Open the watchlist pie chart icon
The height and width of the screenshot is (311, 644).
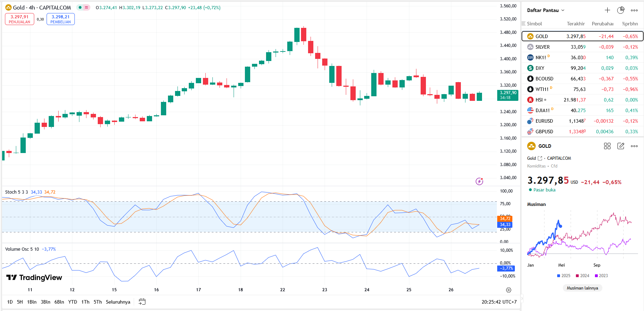(621, 10)
